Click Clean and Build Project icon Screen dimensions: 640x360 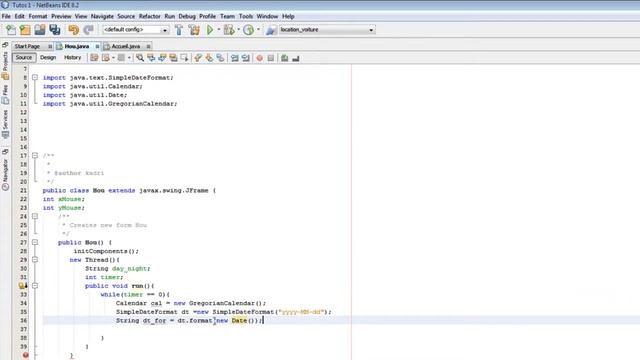[x=194, y=30]
